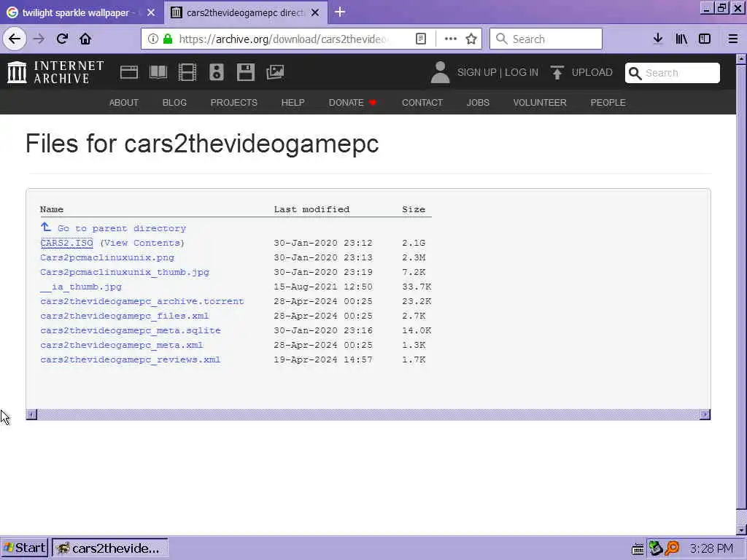Click the user avatar icon

(x=440, y=72)
